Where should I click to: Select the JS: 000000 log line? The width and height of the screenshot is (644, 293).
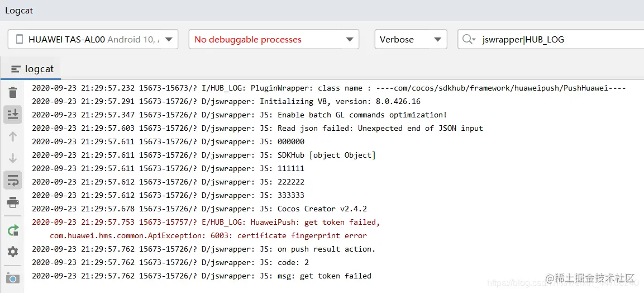pyautogui.click(x=168, y=142)
